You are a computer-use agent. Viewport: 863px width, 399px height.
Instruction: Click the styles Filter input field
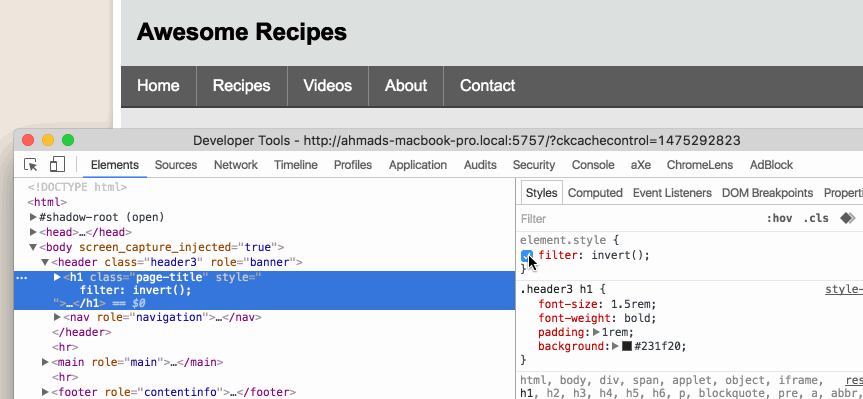pos(638,218)
